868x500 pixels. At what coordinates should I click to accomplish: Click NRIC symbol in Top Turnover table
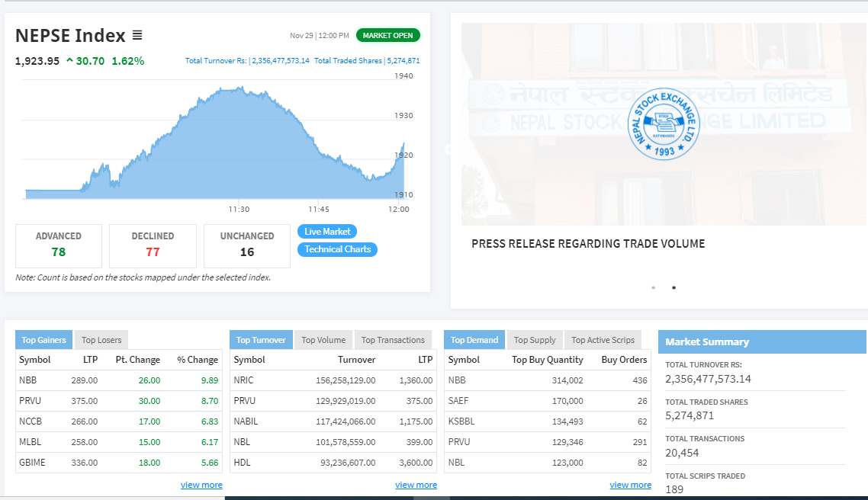pos(243,380)
